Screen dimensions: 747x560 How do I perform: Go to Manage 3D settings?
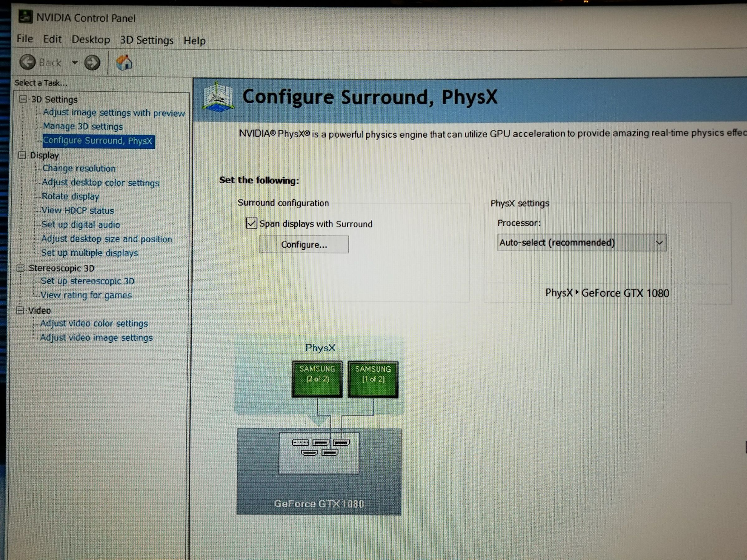83,126
